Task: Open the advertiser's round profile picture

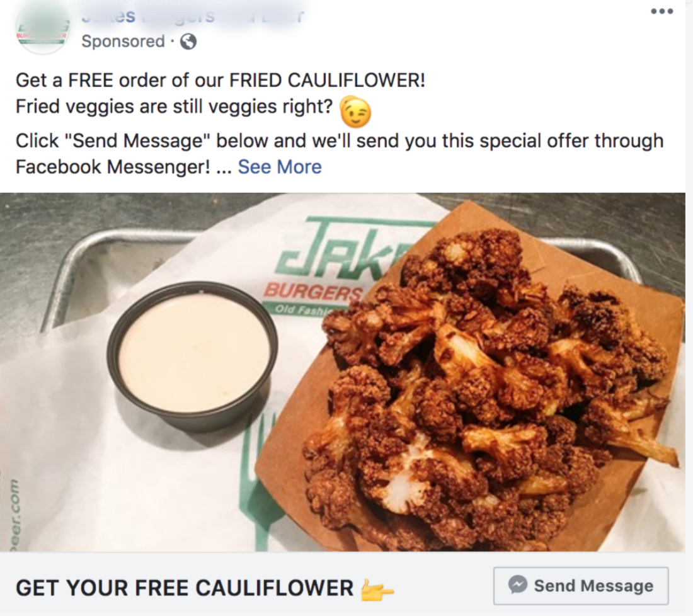Action: pos(42,30)
